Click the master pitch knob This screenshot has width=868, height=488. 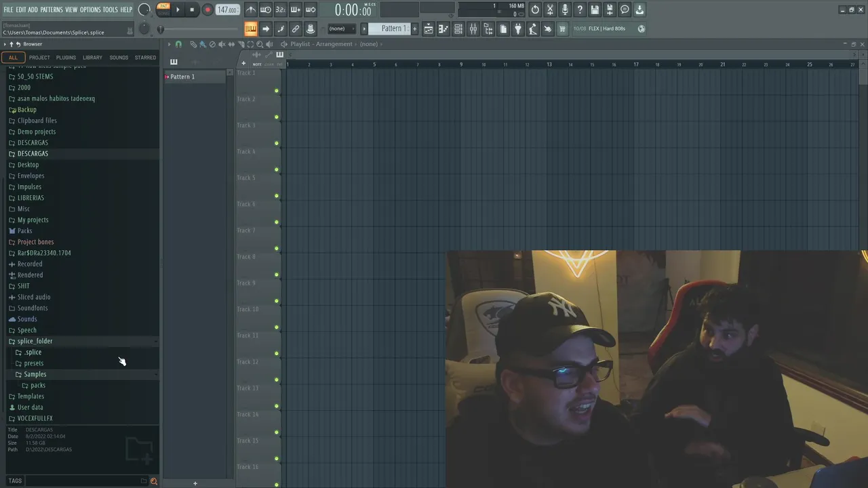pyautogui.click(x=144, y=28)
